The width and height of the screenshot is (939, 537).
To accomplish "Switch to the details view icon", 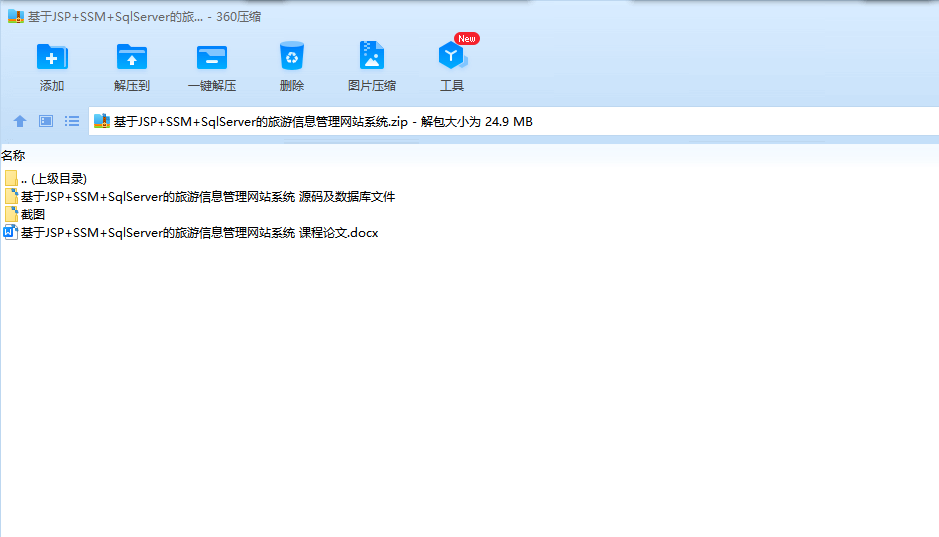I will [46, 121].
